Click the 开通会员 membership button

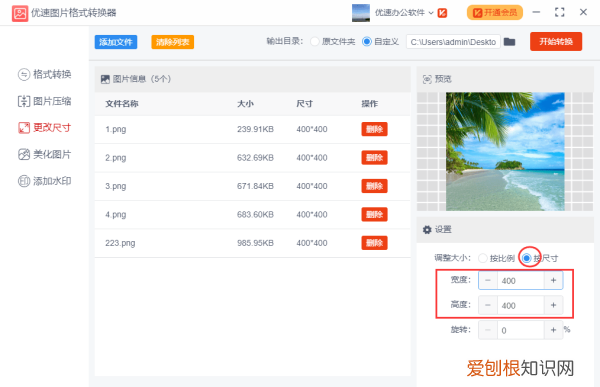495,13
